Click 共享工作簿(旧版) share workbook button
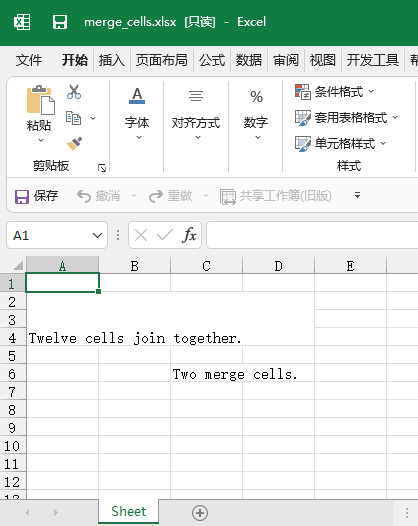This screenshot has height=526, width=418. pos(275,196)
